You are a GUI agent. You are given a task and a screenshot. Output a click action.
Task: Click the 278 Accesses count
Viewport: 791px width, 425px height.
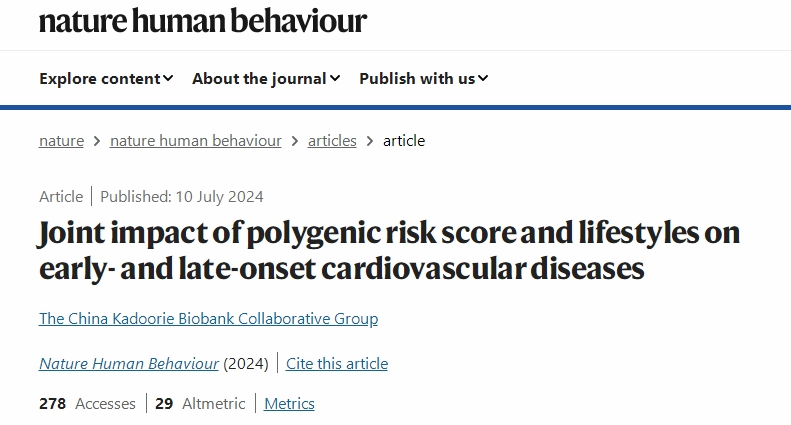coord(87,404)
